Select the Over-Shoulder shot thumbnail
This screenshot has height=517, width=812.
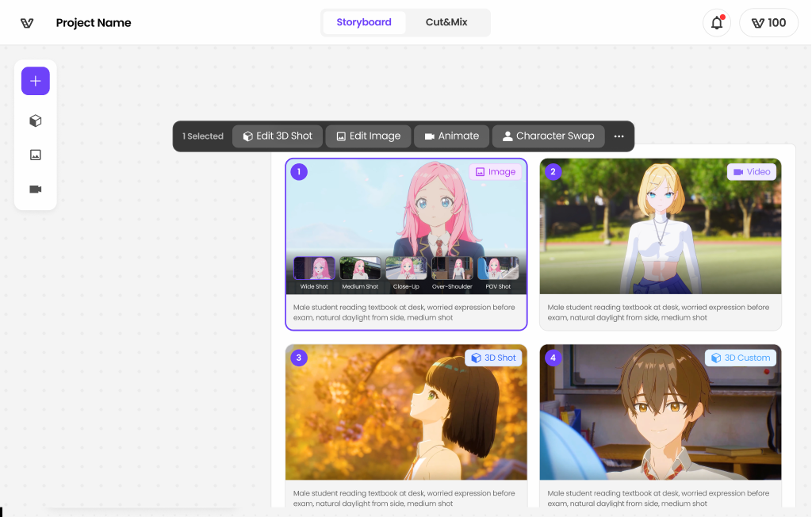pyautogui.click(x=452, y=270)
